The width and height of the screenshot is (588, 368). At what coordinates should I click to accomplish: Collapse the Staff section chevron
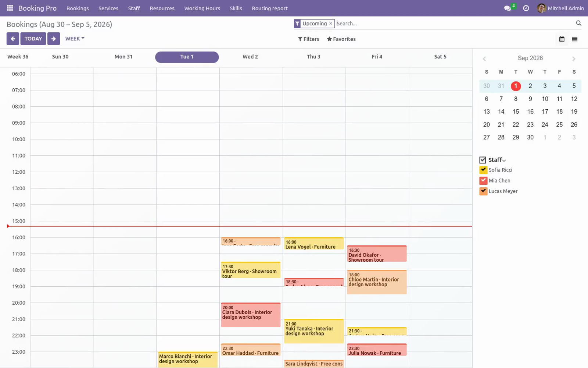pos(504,160)
